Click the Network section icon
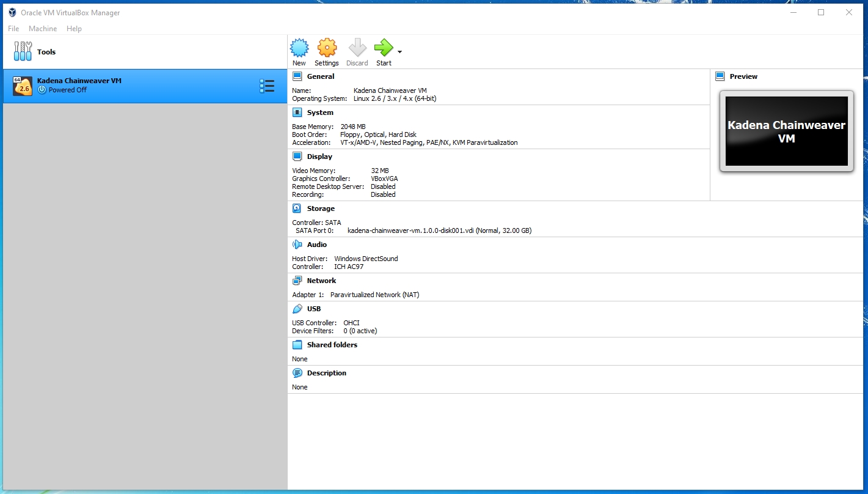 click(x=297, y=281)
